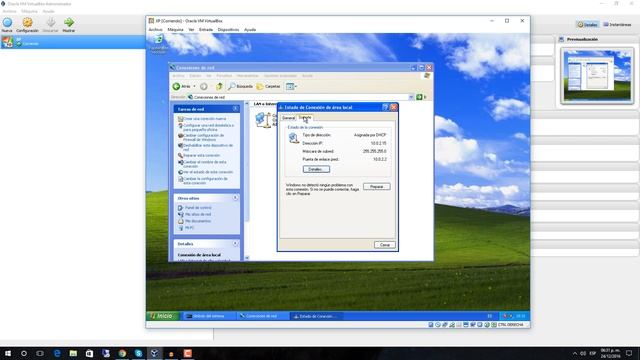640x360 pixels.
Task: Select Estado de Conexión XP taskbar button
Action: tap(316, 316)
